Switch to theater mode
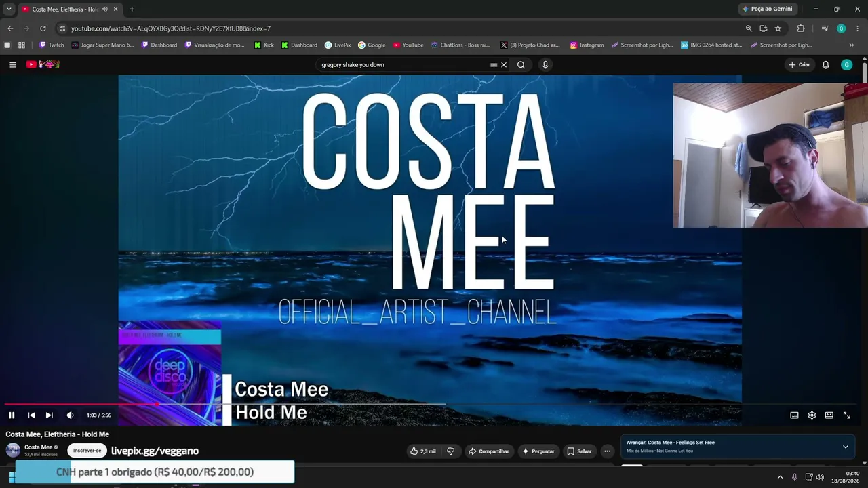 [x=829, y=415]
